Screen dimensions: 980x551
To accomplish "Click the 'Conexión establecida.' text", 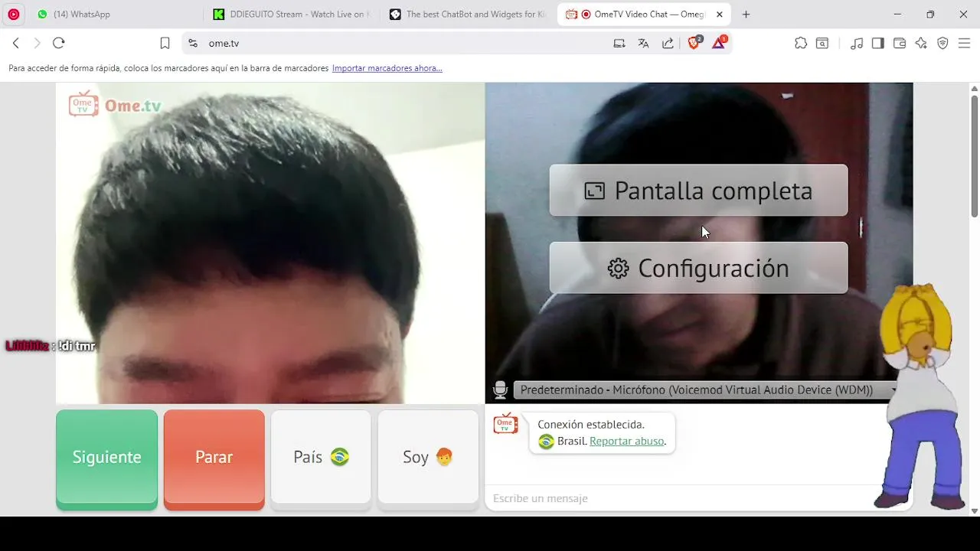I will [x=591, y=425].
